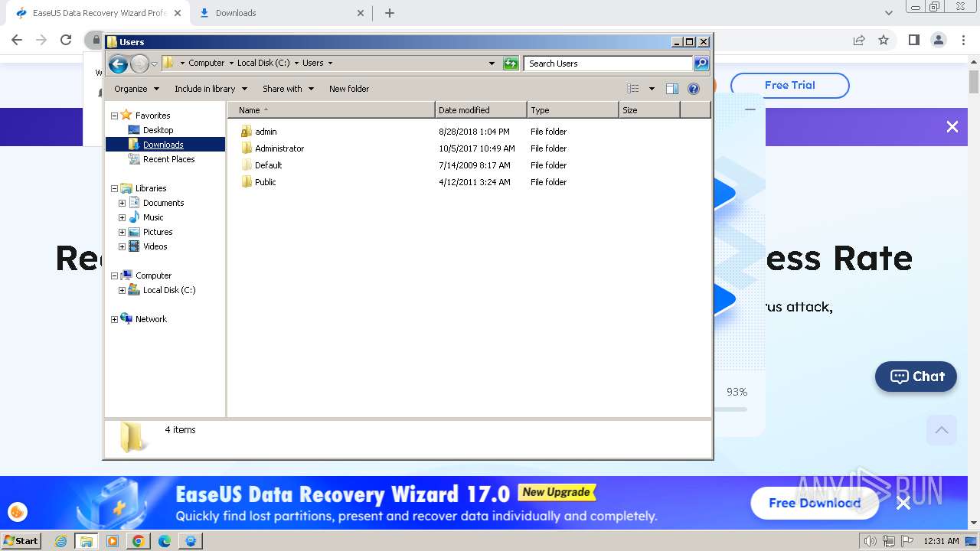980x551 pixels.
Task: Select the Network icon in the tree
Action: (x=126, y=319)
